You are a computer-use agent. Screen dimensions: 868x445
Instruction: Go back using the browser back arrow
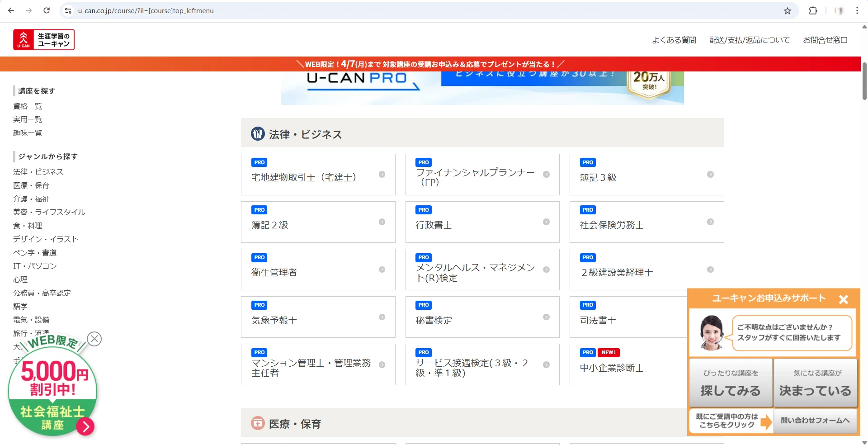11,10
